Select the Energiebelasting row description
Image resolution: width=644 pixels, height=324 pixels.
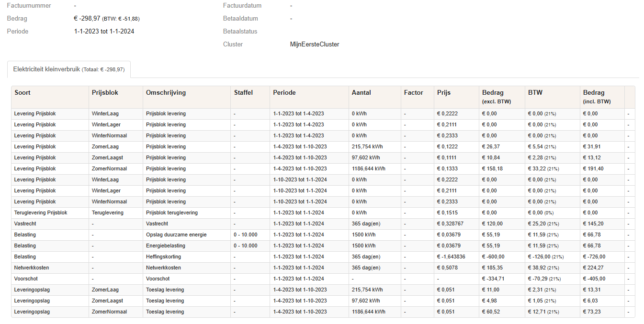(x=166, y=246)
